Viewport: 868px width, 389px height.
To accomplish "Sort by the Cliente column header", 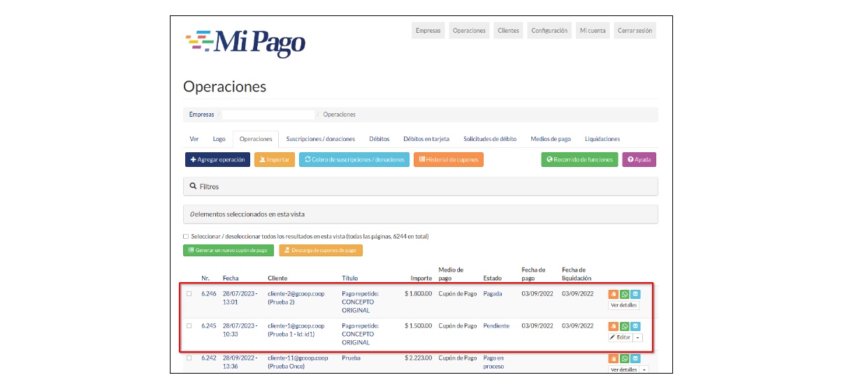I will click(x=277, y=278).
